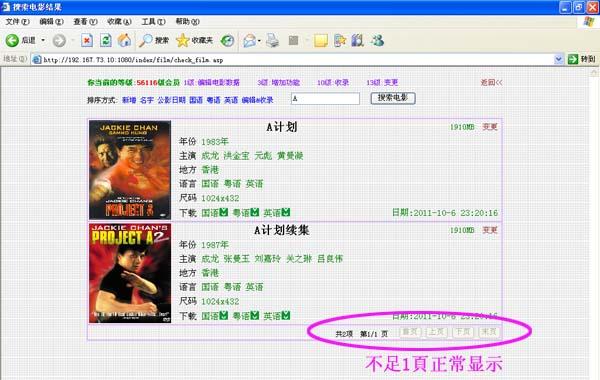This screenshot has height=380, width=600.
Task: Click the Stop loading red X icon
Action: coord(87,40)
